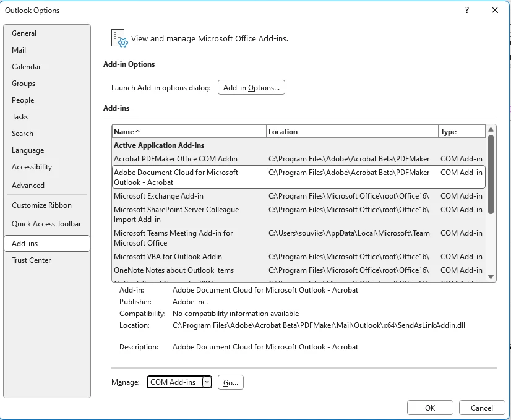Image resolution: width=511 pixels, height=420 pixels.
Task: Open Customize Ribbon page
Action: (x=47, y=205)
